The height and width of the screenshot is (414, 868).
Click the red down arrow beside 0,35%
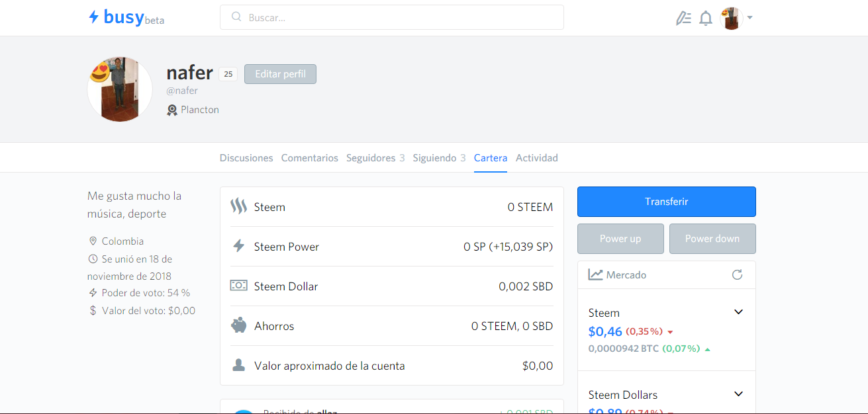click(670, 332)
